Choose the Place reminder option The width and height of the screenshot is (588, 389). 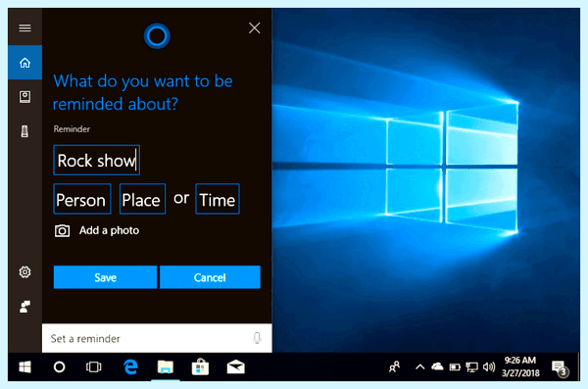(x=142, y=199)
